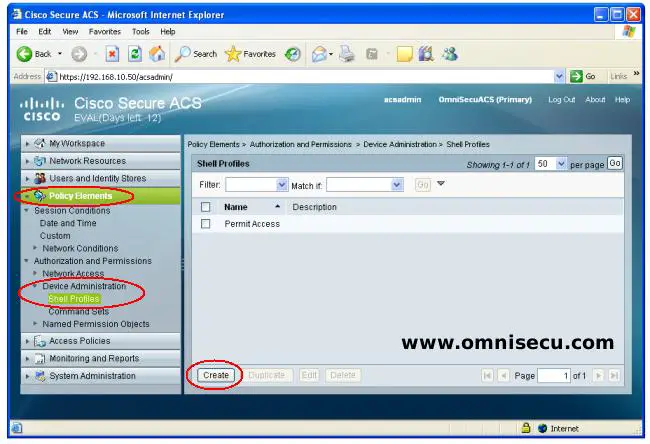The image size is (650, 444).
Task: Open the File menu
Action: click(22, 32)
